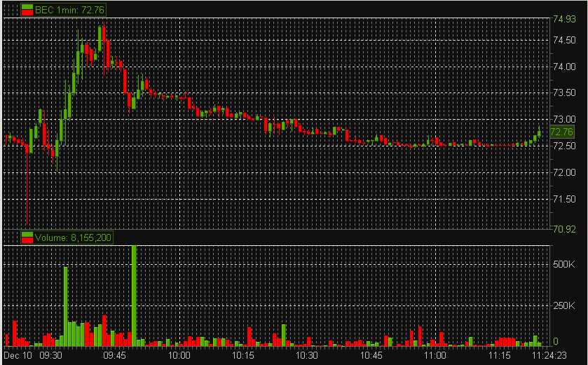Click the dotted grip handle left of Volume legend
The width and height of the screenshot is (588, 365).
(13, 237)
